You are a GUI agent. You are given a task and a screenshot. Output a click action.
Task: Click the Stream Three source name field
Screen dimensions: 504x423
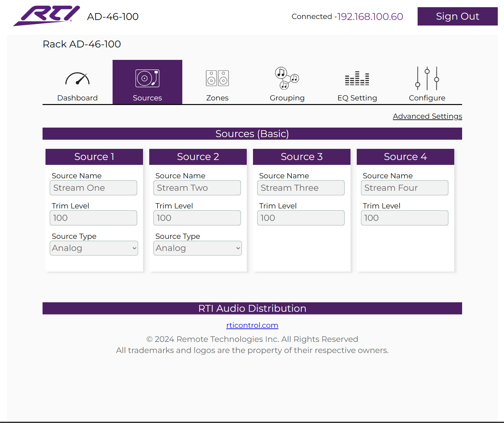pyautogui.click(x=301, y=188)
